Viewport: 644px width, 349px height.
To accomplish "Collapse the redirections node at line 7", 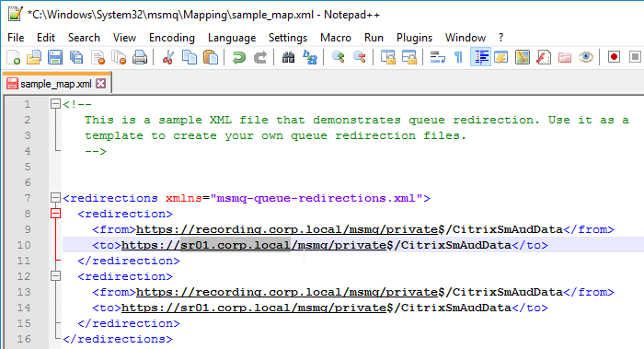I will (x=55, y=198).
